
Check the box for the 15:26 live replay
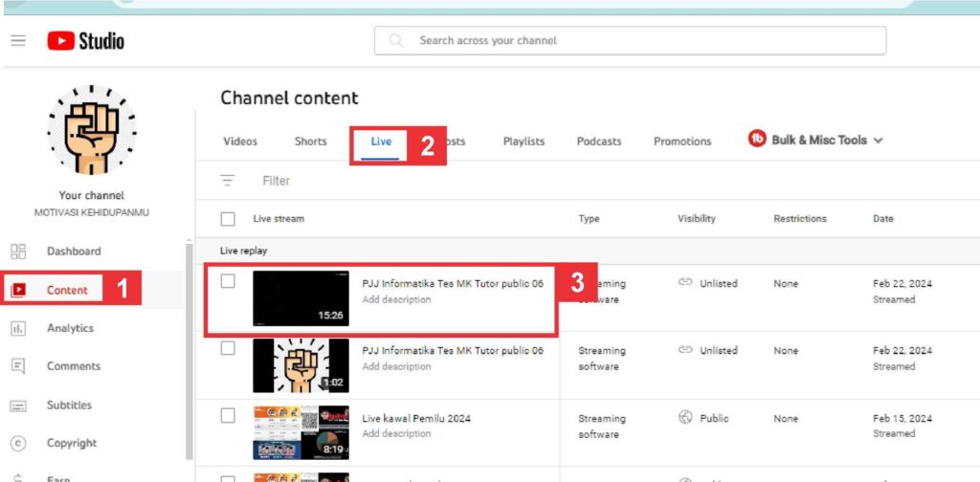(x=228, y=281)
